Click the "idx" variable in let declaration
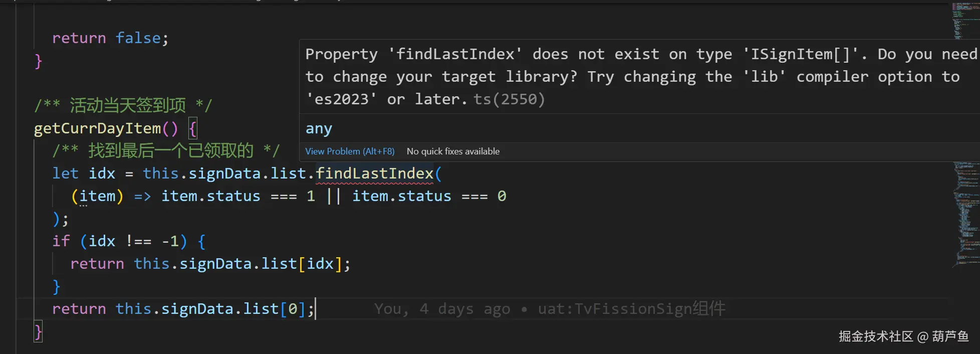980x354 pixels. [102, 173]
